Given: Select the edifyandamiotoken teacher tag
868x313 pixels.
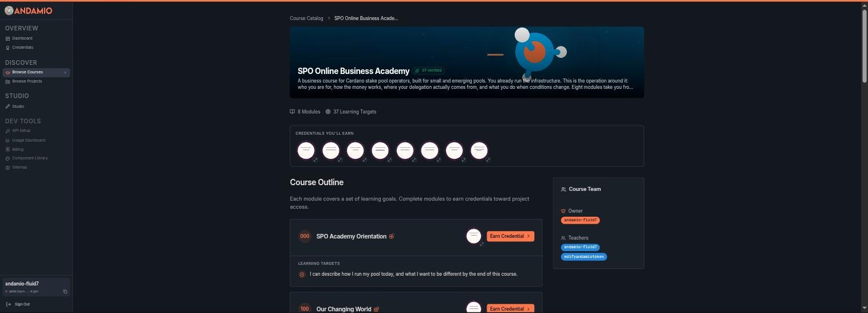Looking at the screenshot, I should 583,257.
